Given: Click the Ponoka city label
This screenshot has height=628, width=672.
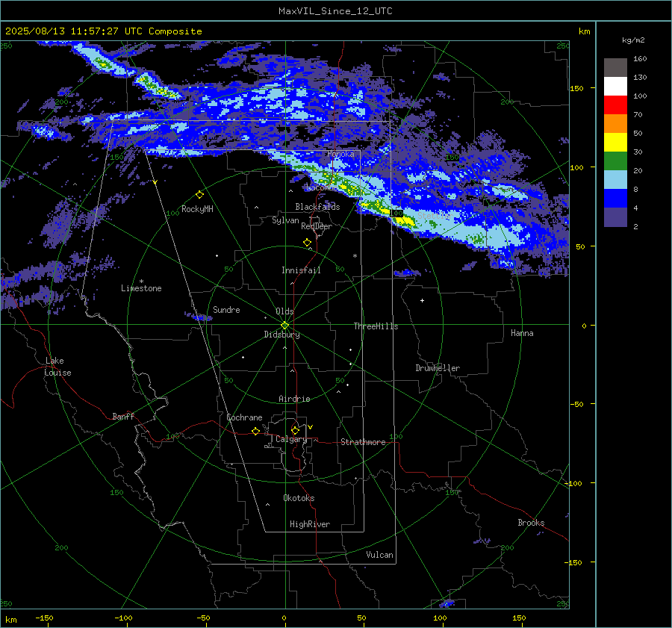Looking at the screenshot, I should coord(340,154).
